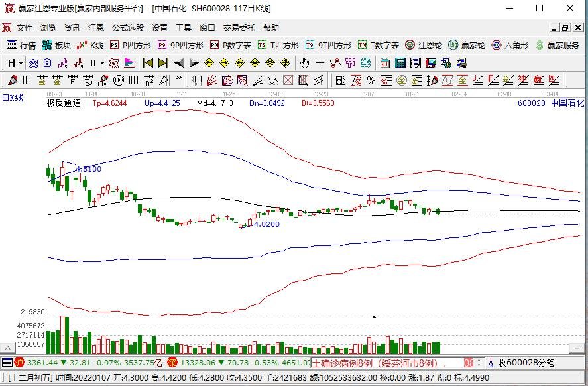Click the yellow diamond left-arrow icon
Viewport: 588px width, 386px height.
pos(209,63)
